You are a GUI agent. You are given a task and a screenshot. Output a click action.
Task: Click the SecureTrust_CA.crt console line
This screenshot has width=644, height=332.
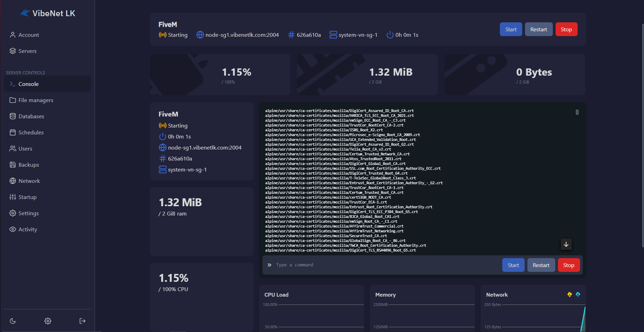tap(326, 236)
